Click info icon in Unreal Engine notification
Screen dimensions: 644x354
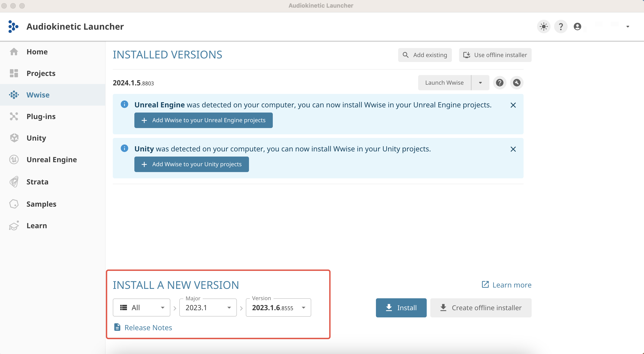[124, 104]
